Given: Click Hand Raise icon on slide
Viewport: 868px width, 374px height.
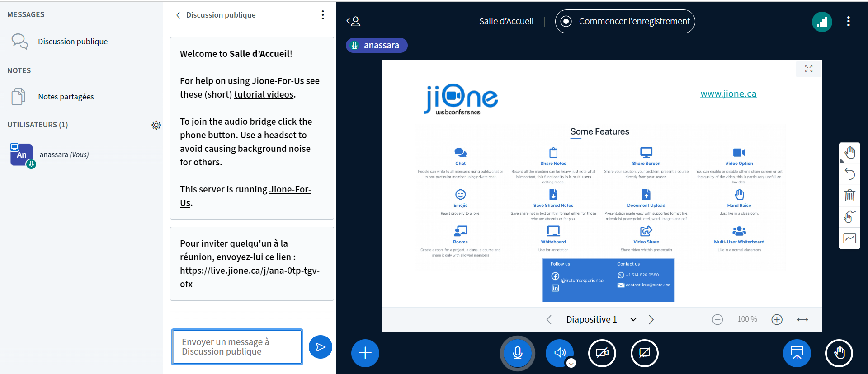Looking at the screenshot, I should coord(739,194).
